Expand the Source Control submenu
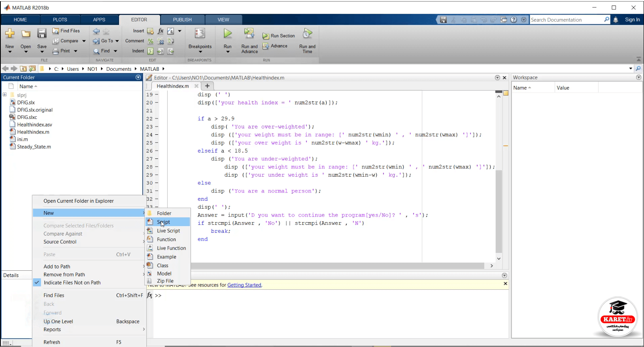Screen dimensions: 644x347 coord(89,242)
